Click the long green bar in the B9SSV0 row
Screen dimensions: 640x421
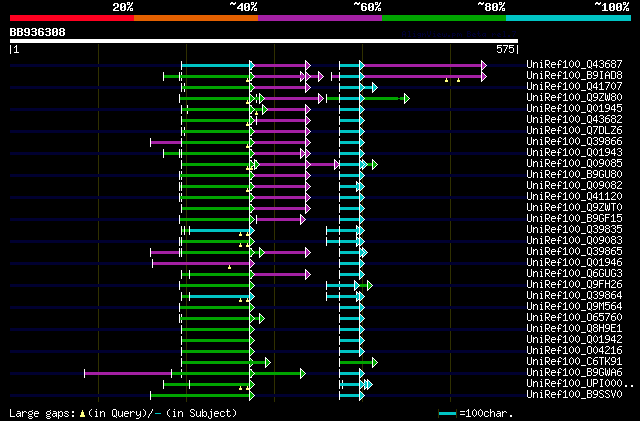click(200, 396)
